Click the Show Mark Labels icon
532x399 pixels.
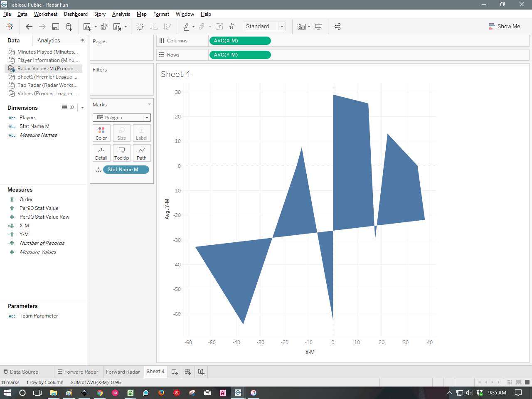pyautogui.click(x=219, y=26)
